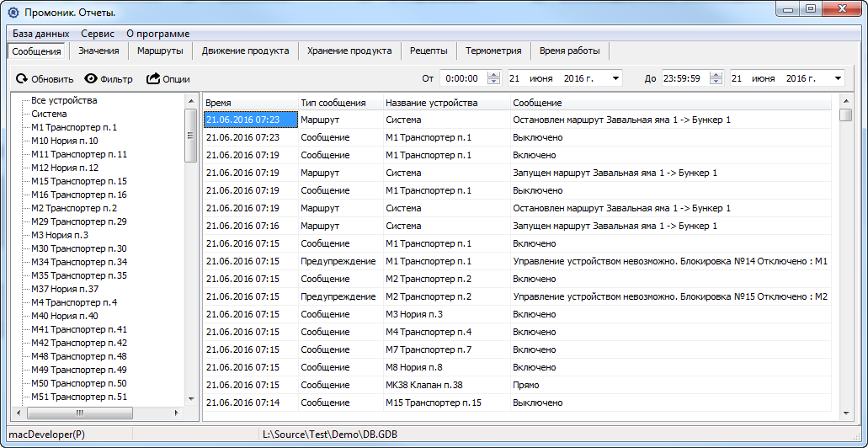Select M40 Нория п.40 in tree
Viewport: 868px width, 448px height.
click(65, 316)
